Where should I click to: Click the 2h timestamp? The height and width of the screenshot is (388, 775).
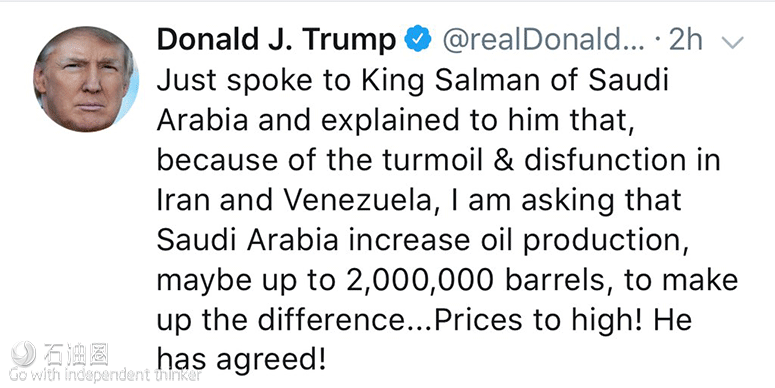[x=685, y=40]
